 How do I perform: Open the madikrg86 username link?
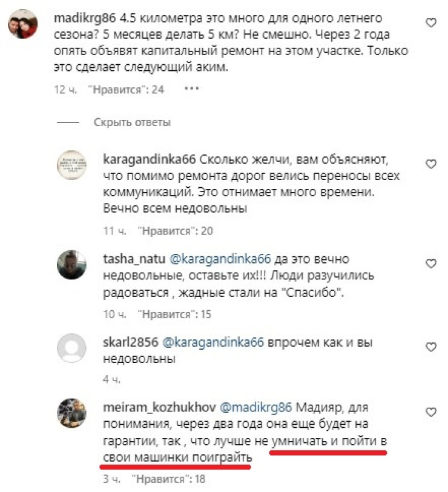(x=85, y=19)
